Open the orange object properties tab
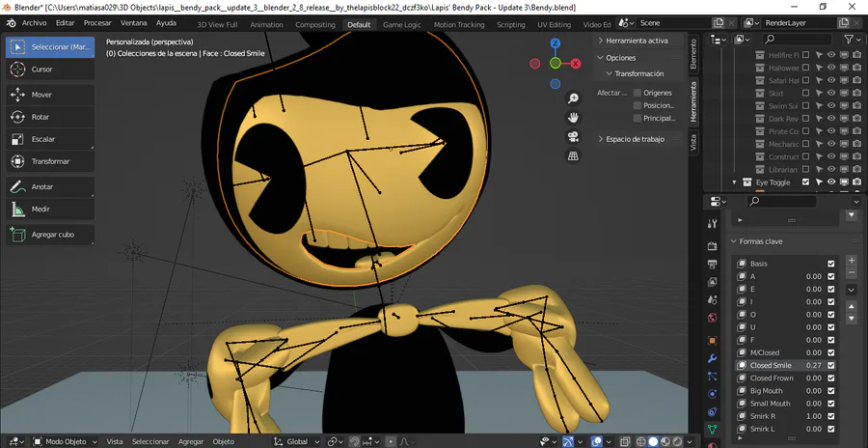 713,341
